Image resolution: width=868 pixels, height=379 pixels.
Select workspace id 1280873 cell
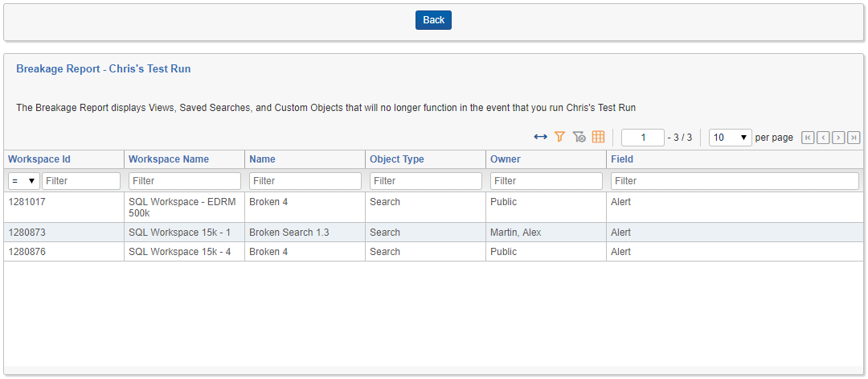[64, 233]
